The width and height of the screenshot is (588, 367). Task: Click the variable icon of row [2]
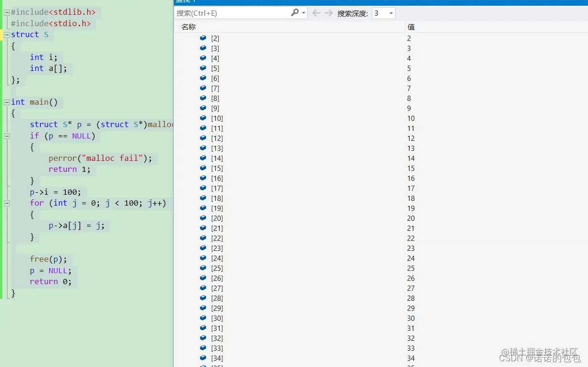(x=203, y=38)
